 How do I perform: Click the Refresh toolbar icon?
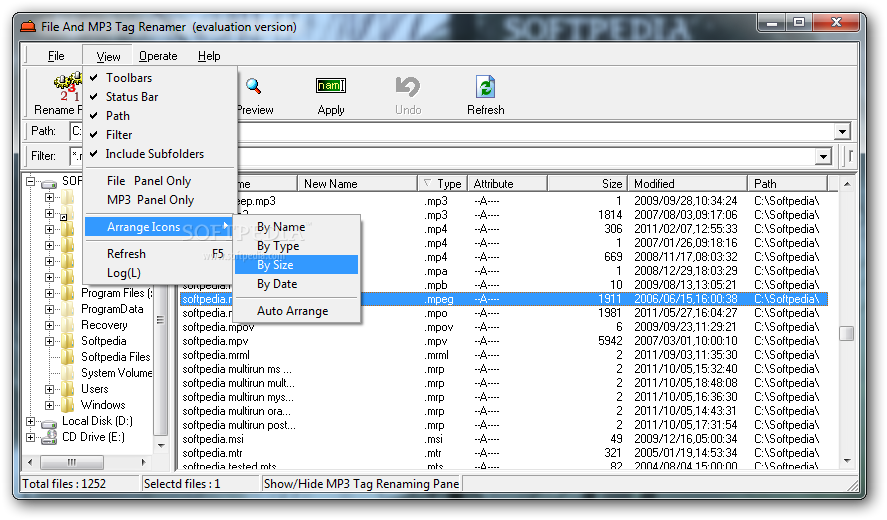(486, 87)
